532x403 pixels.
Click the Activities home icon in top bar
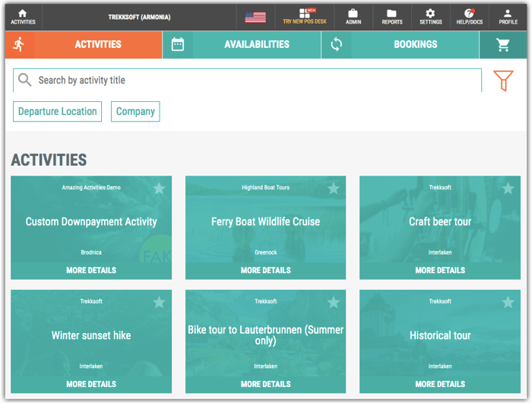coord(23,17)
